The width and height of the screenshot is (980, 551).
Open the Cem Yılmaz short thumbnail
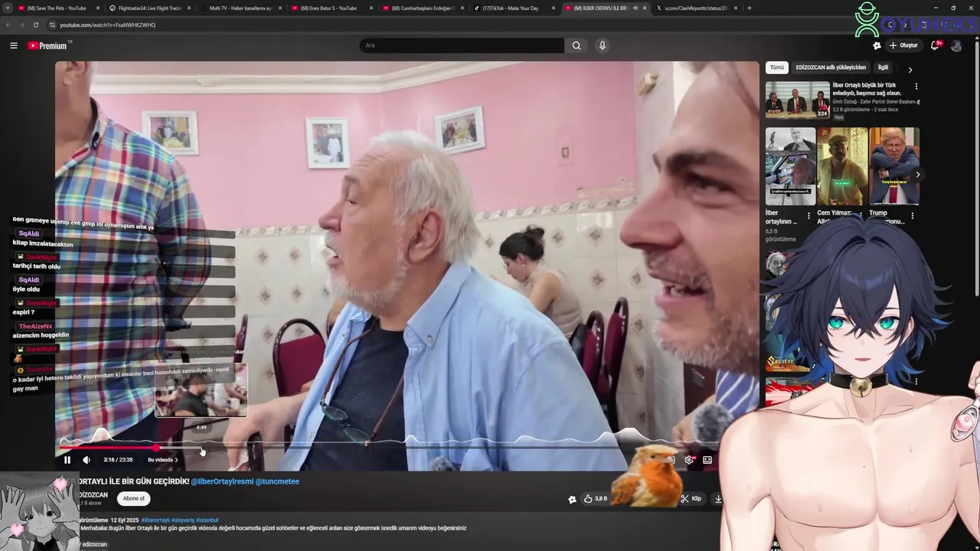point(842,166)
